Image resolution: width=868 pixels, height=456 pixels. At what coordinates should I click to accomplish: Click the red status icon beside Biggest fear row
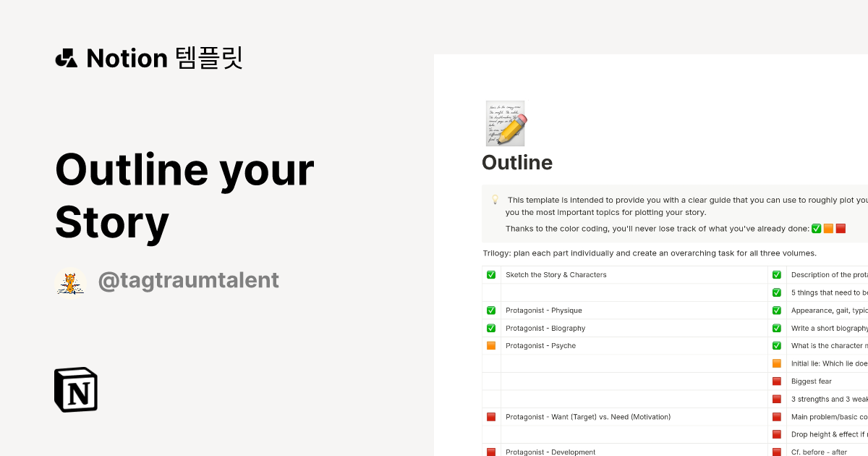point(776,381)
